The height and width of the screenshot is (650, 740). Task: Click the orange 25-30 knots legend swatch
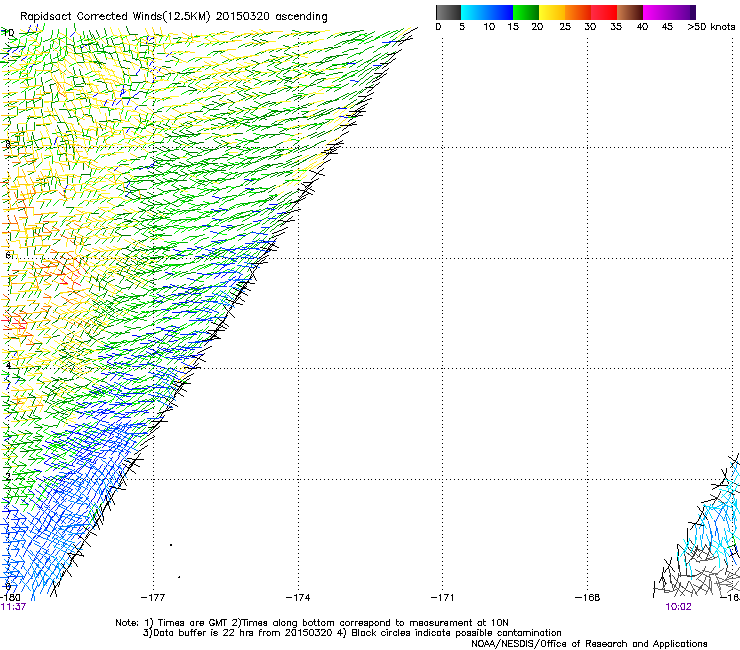578,12
